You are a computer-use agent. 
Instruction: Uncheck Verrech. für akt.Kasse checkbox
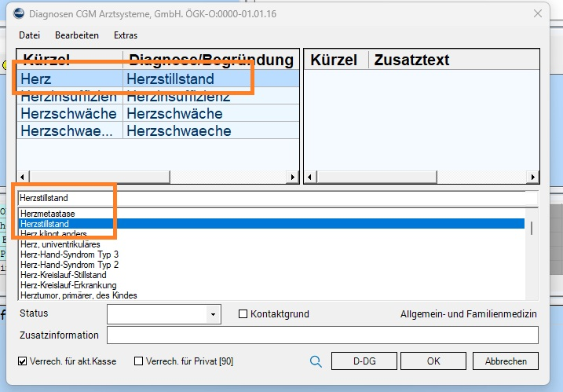23,361
